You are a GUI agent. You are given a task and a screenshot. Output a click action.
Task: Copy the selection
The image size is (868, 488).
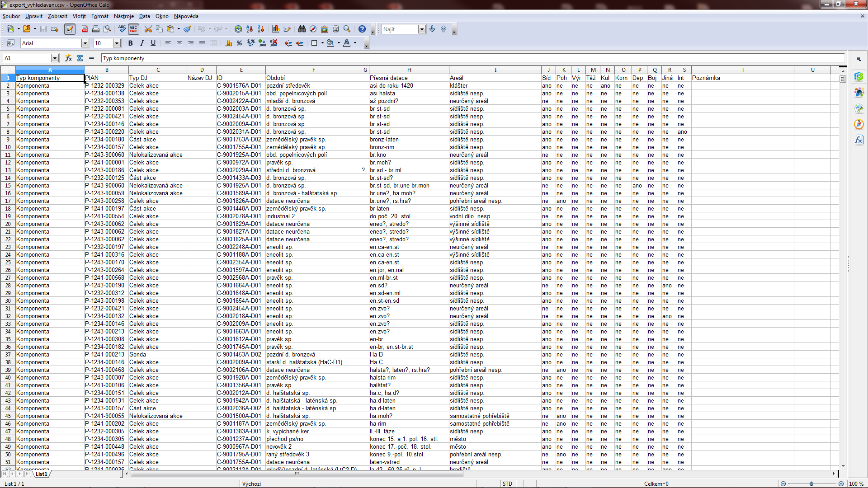[x=159, y=29]
